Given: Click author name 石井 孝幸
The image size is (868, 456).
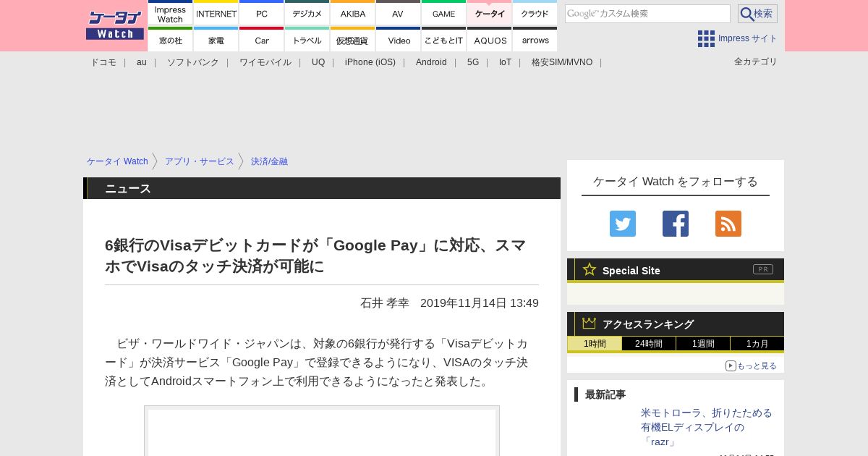Looking at the screenshot, I should point(385,303).
